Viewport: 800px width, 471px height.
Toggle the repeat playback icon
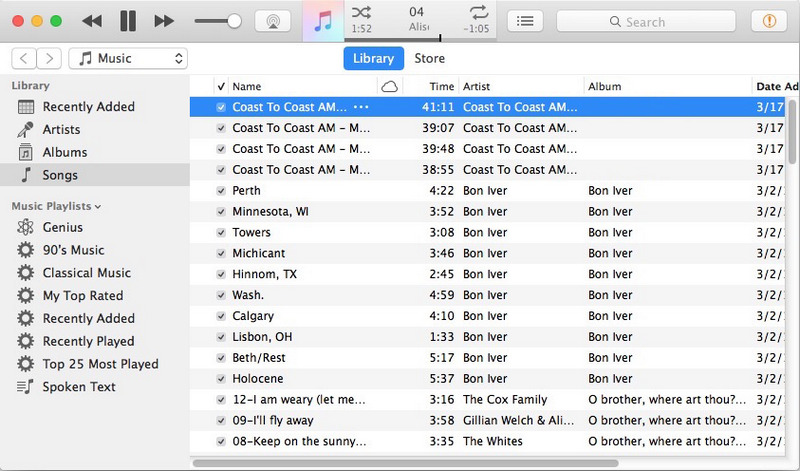(x=481, y=13)
